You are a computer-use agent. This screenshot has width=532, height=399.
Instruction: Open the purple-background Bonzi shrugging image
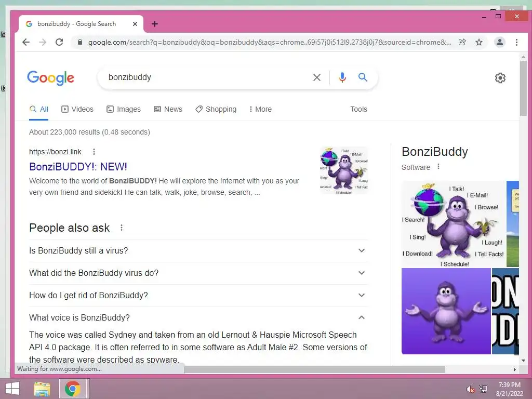pyautogui.click(x=446, y=311)
